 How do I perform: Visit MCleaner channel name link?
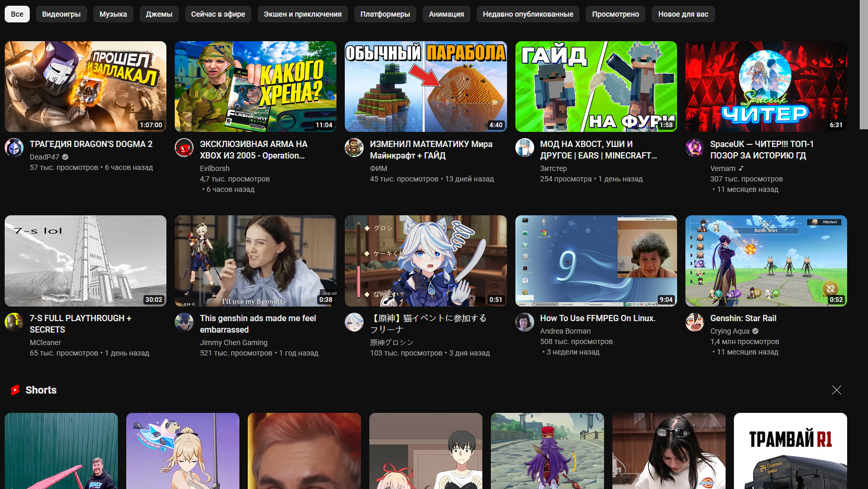[x=45, y=343]
